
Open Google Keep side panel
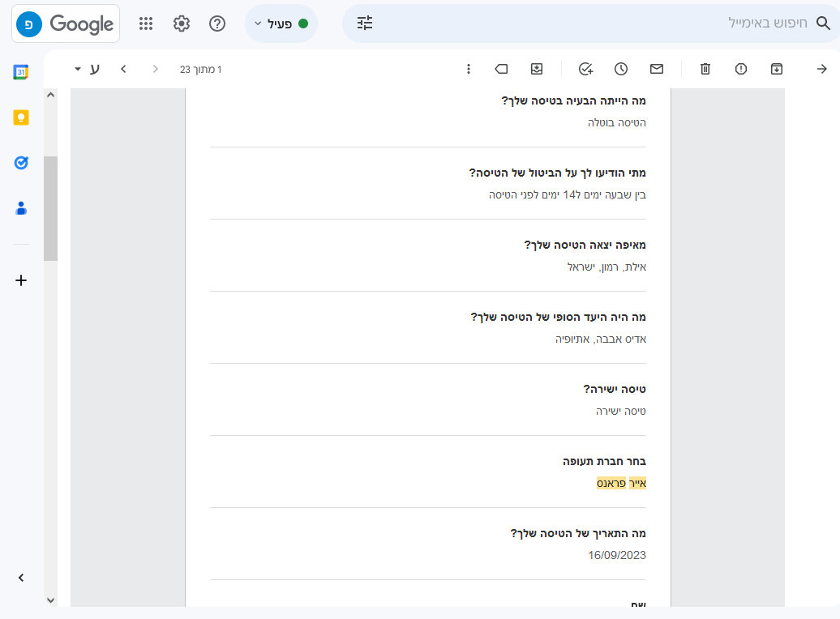coord(21,117)
